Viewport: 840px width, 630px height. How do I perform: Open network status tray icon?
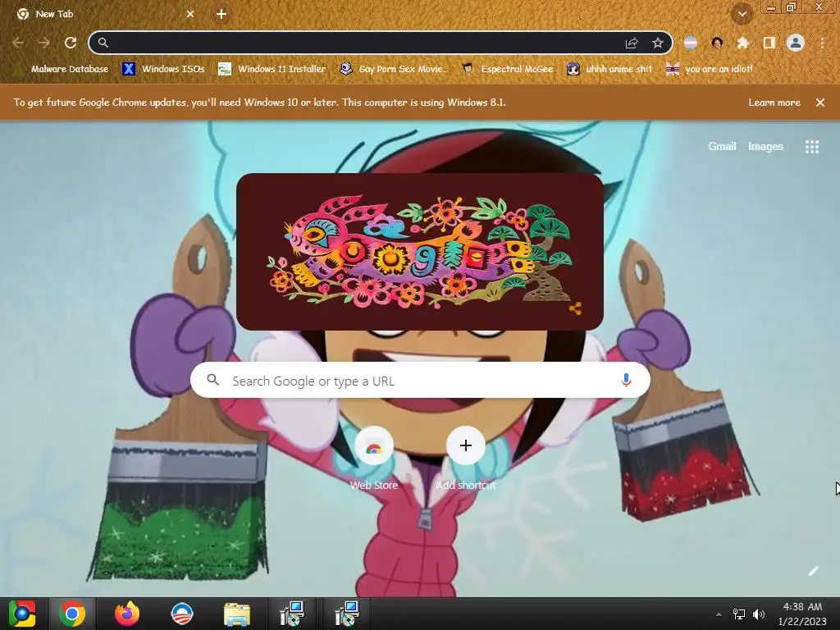[739, 614]
